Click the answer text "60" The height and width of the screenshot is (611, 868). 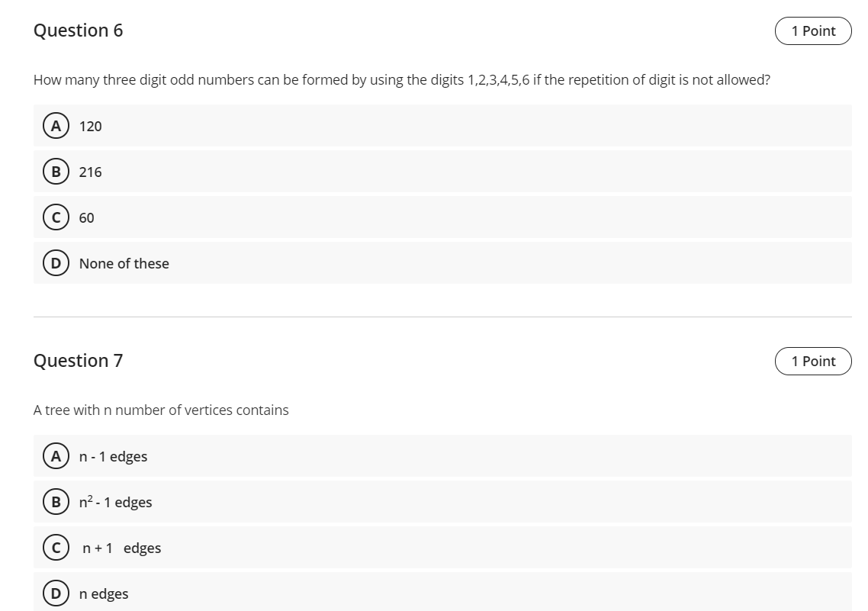click(x=87, y=218)
